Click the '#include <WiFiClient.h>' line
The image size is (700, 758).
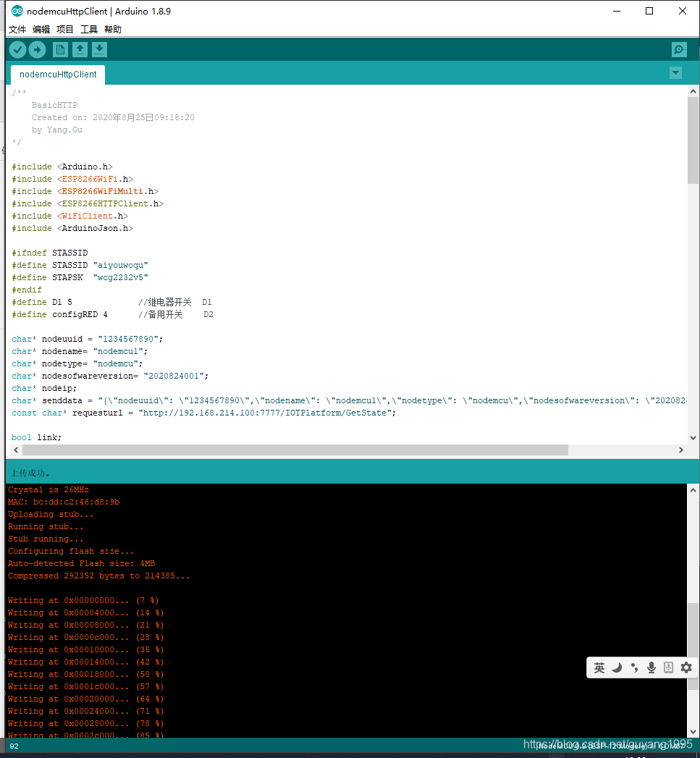tap(70, 216)
